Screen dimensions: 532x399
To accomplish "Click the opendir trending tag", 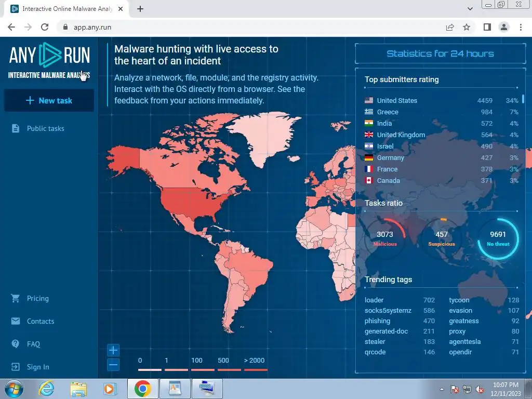I will pos(460,352).
